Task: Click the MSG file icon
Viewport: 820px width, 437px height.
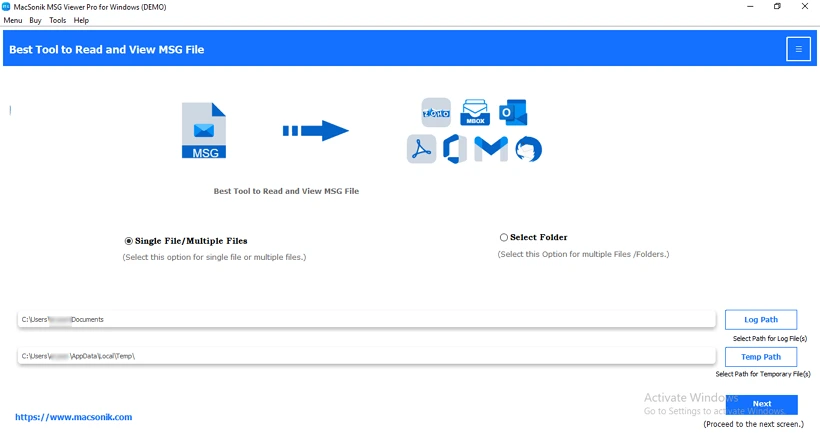Action: point(204,131)
